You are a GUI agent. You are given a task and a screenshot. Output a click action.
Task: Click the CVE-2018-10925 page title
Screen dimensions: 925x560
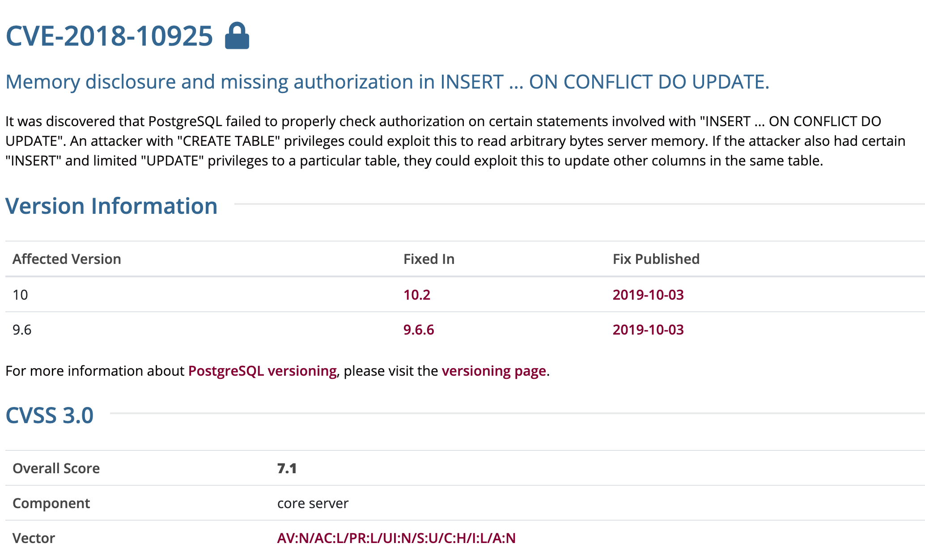[x=109, y=36]
